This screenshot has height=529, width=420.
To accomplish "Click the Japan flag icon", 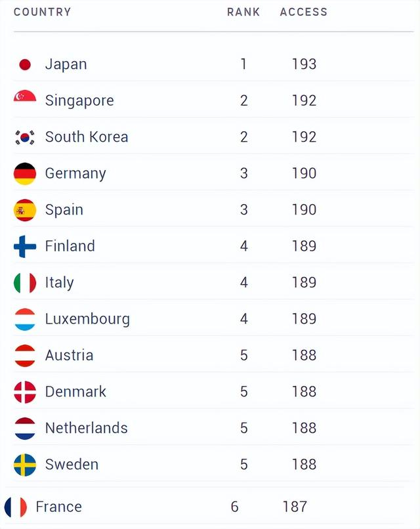I will pos(25,64).
